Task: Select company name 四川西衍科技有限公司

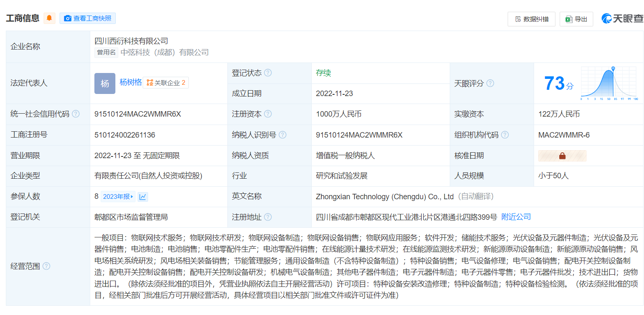Action: pos(131,41)
